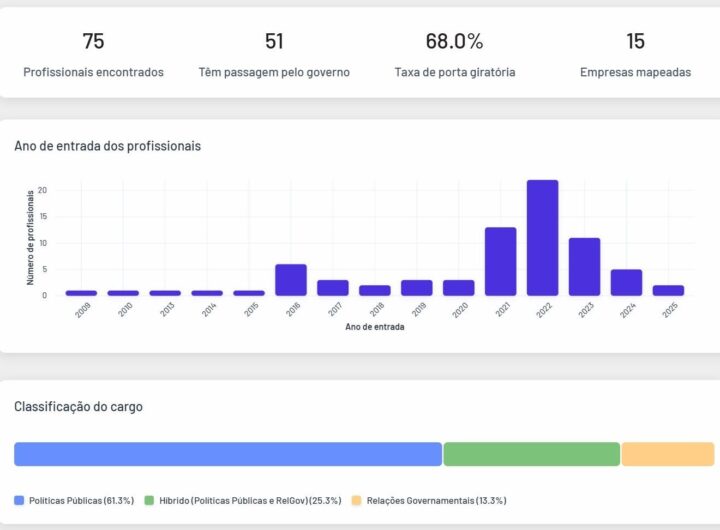Select the 2021 entry year bar
The image size is (720, 530).
(500, 261)
